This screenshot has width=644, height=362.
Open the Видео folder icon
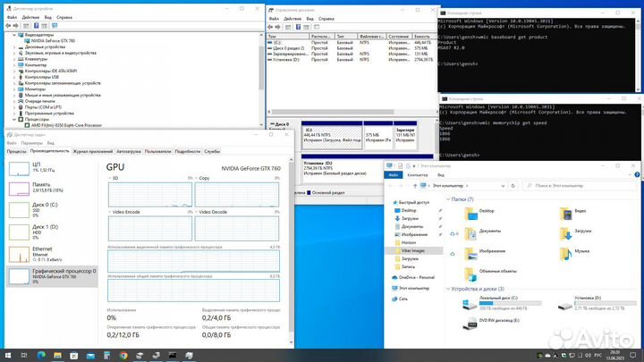566,214
